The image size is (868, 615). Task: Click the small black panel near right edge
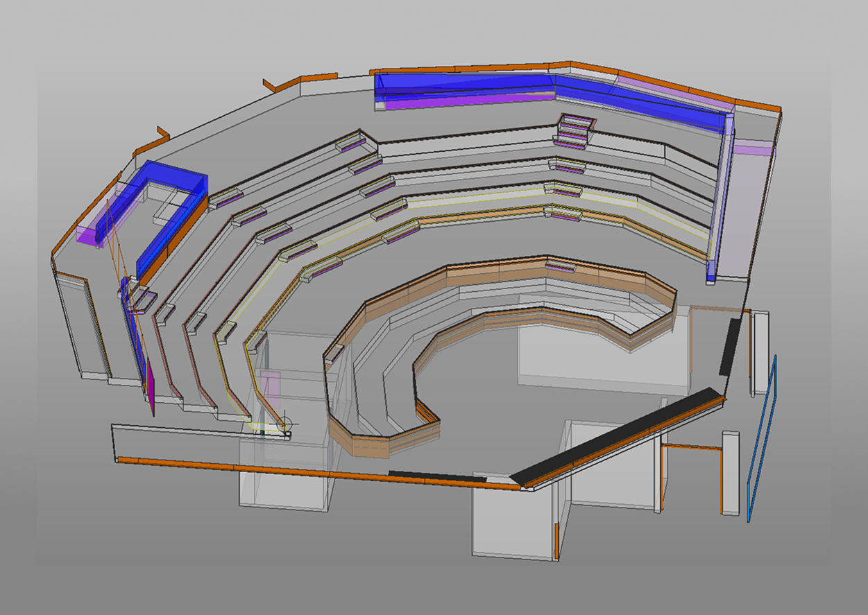730,347
